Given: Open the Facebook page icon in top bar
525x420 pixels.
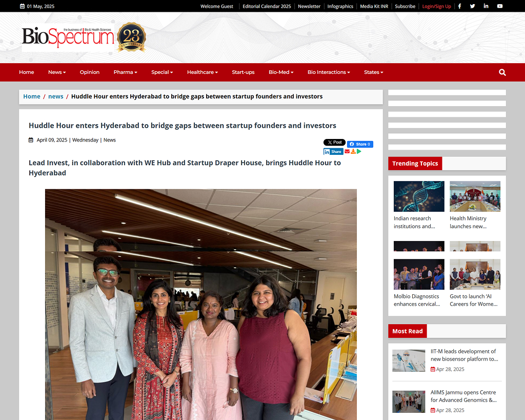Looking at the screenshot, I should 460,6.
